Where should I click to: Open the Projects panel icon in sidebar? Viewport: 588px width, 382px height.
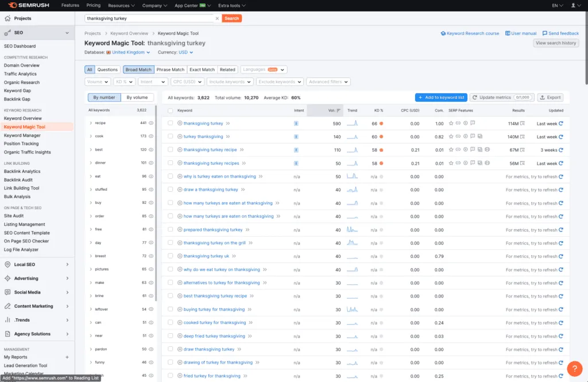coord(8,17)
